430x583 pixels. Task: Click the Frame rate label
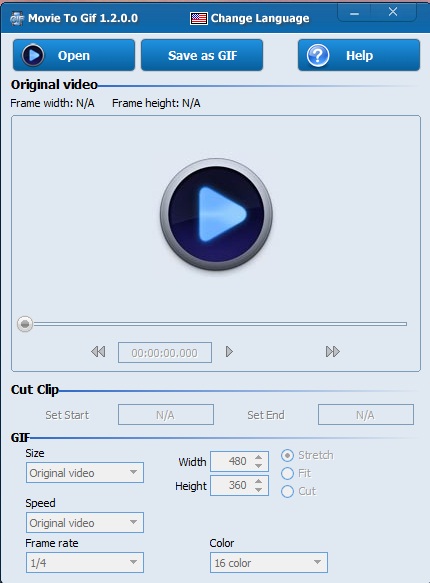point(52,543)
